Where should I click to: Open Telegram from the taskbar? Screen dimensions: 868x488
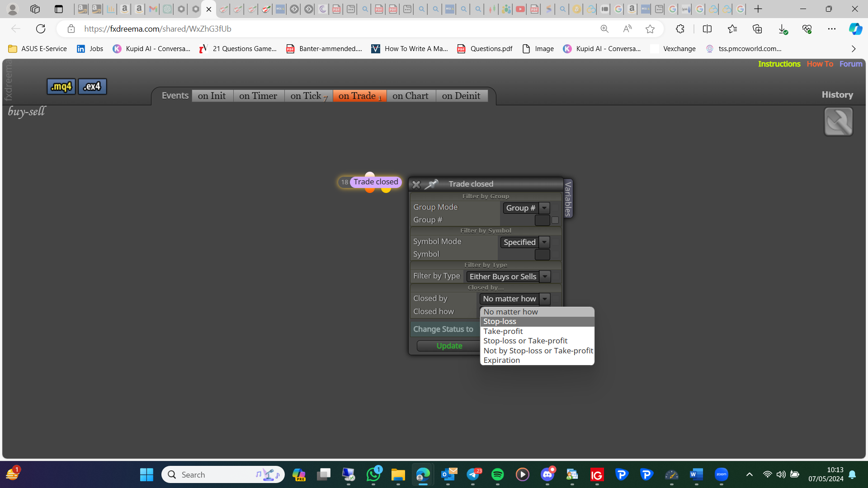point(473,474)
